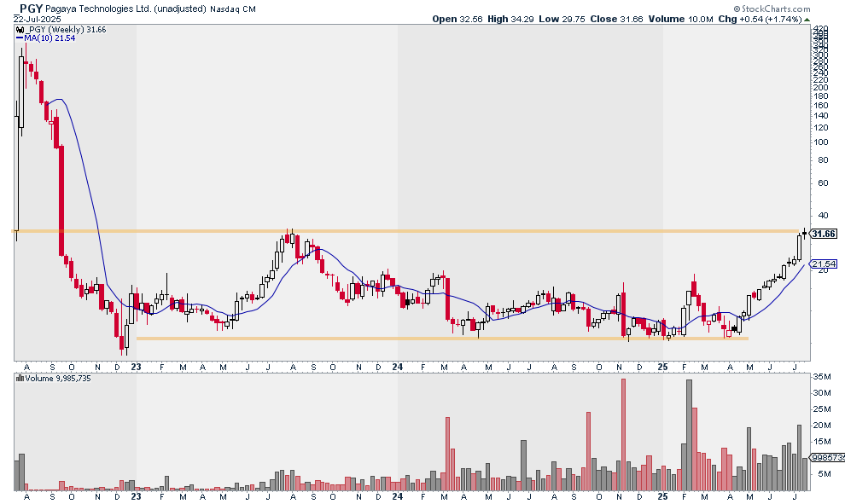
Task: Click the _PGY ticker symbol title
Action: tap(27, 8)
